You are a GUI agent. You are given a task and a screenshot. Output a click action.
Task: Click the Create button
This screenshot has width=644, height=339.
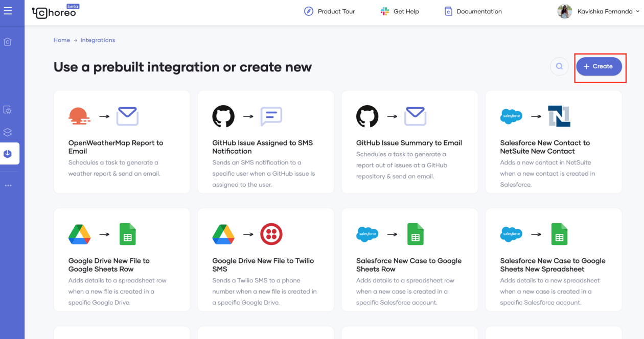[x=599, y=66]
